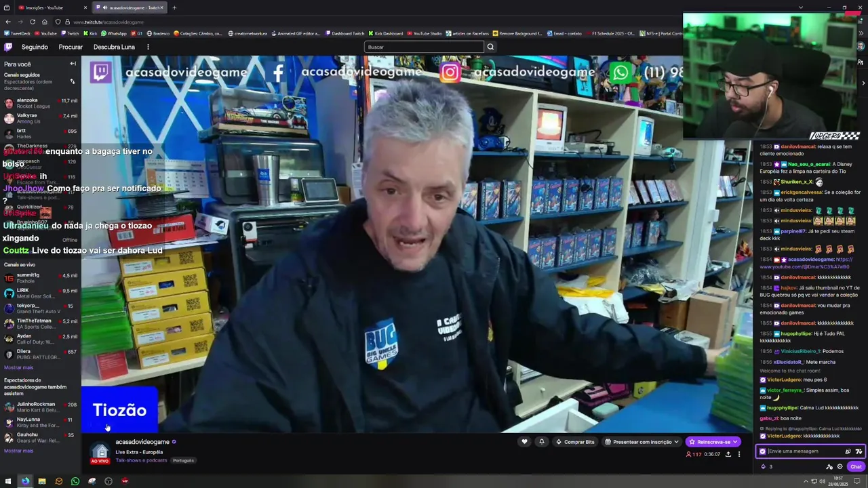Click the taskbar volume icon
Viewport: 868px width, 488px height.
(x=823, y=481)
